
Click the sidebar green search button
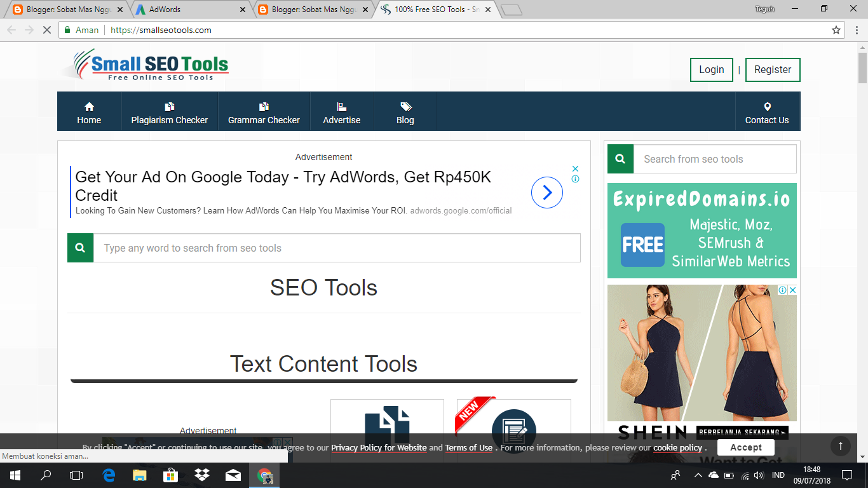click(620, 159)
